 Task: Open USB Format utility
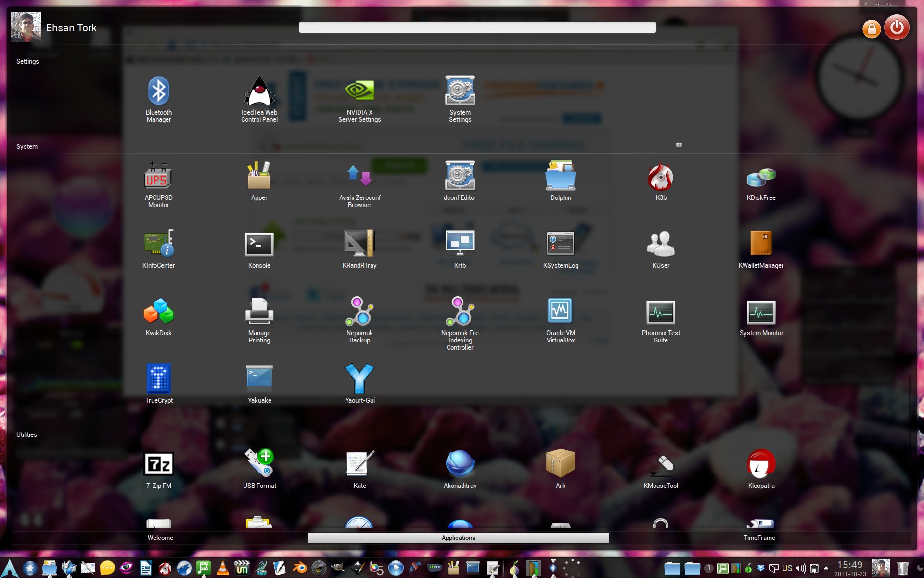(259, 469)
